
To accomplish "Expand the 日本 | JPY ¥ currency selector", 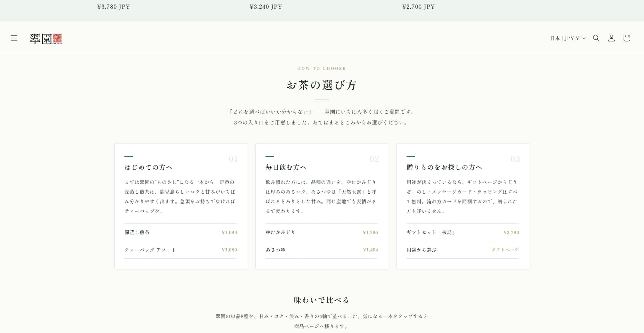I will pos(568,38).
